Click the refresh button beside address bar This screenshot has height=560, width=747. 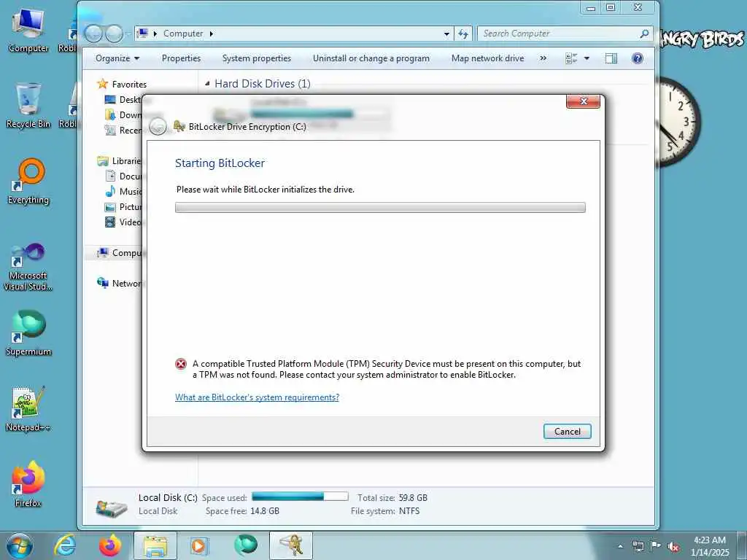click(x=463, y=34)
